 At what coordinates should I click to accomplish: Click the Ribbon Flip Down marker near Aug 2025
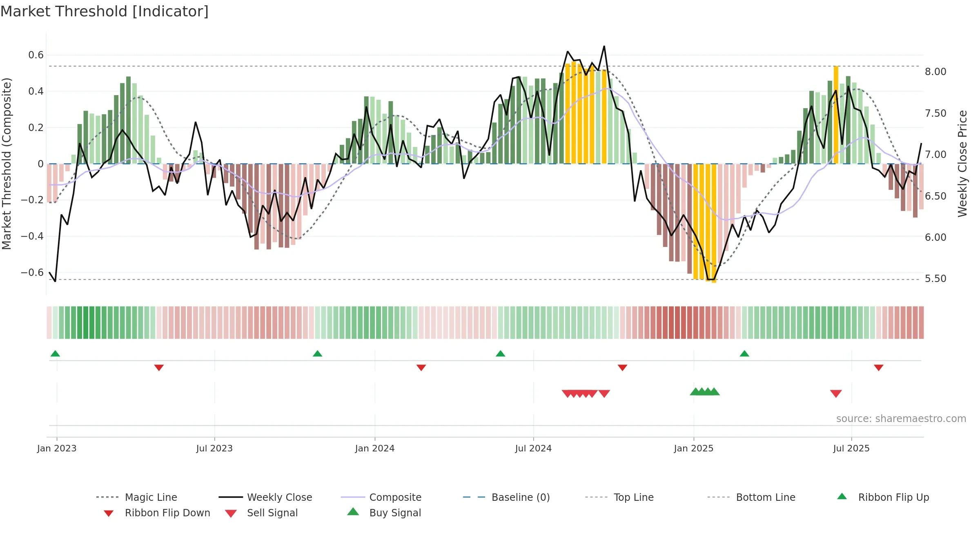click(879, 368)
